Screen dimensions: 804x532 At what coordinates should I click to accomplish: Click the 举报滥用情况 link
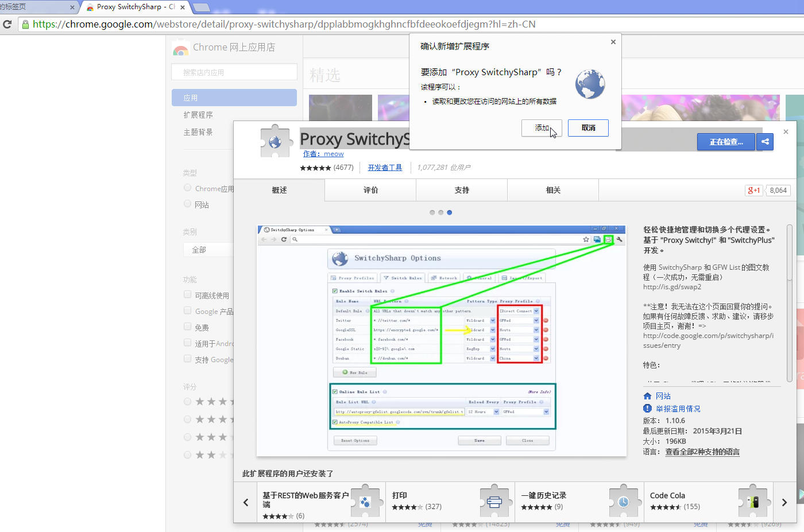coord(678,409)
